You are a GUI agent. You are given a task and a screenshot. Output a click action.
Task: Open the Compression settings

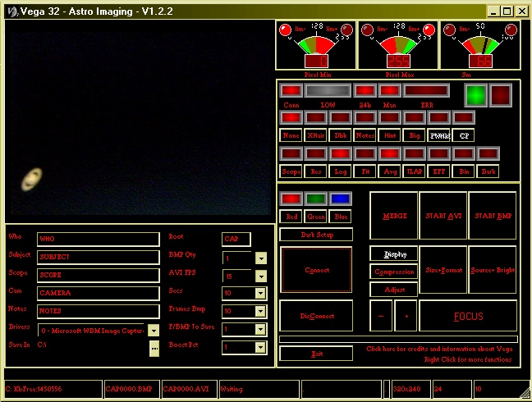coord(394,272)
